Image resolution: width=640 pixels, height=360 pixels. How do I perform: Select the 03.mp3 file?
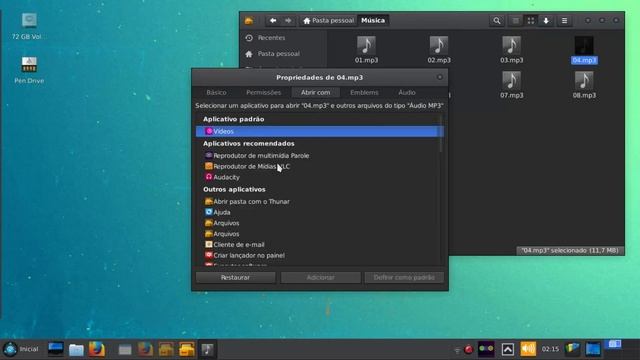(511, 49)
